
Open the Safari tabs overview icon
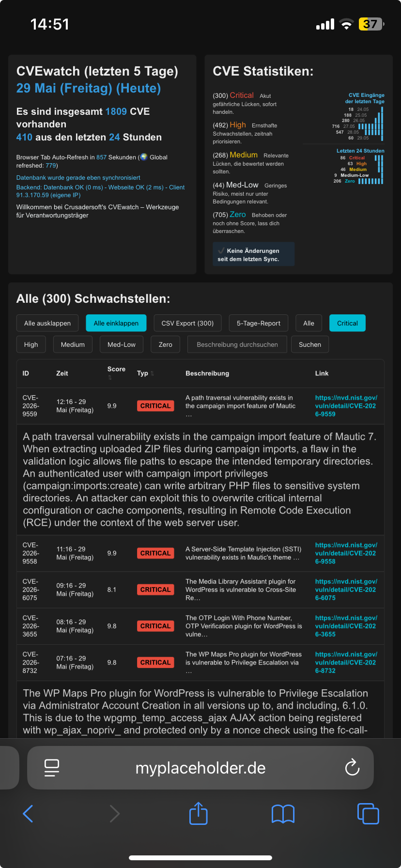(x=368, y=814)
